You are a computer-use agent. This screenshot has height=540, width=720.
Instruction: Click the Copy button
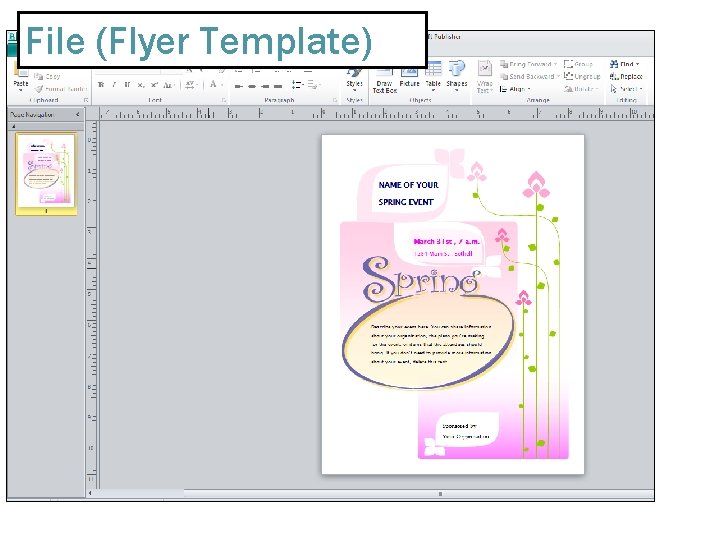pyautogui.click(x=48, y=76)
